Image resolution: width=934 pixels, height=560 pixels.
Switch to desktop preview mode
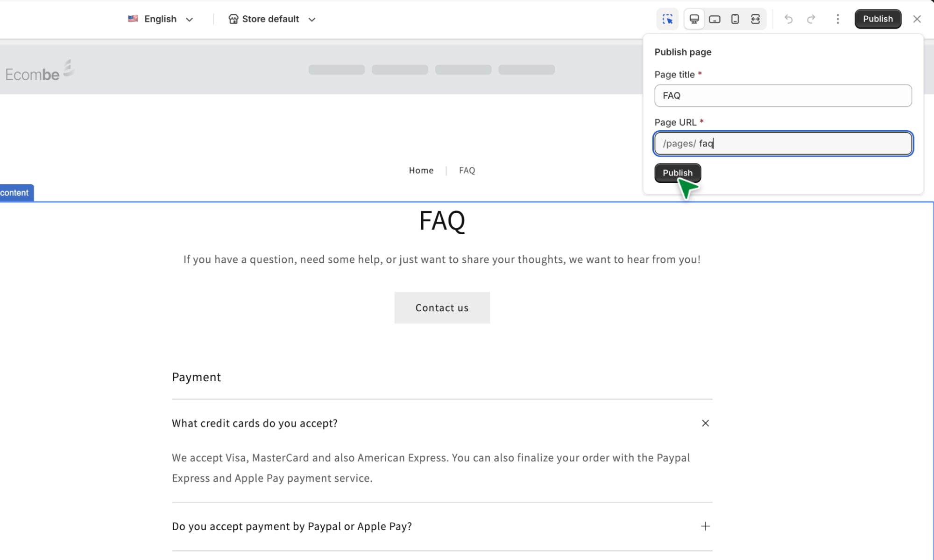point(694,19)
